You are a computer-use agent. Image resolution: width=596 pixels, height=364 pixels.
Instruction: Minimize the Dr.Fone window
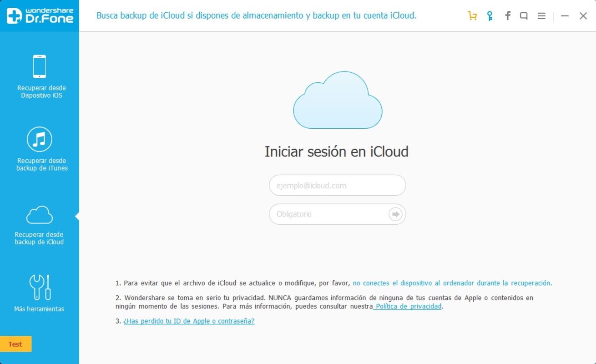(565, 16)
